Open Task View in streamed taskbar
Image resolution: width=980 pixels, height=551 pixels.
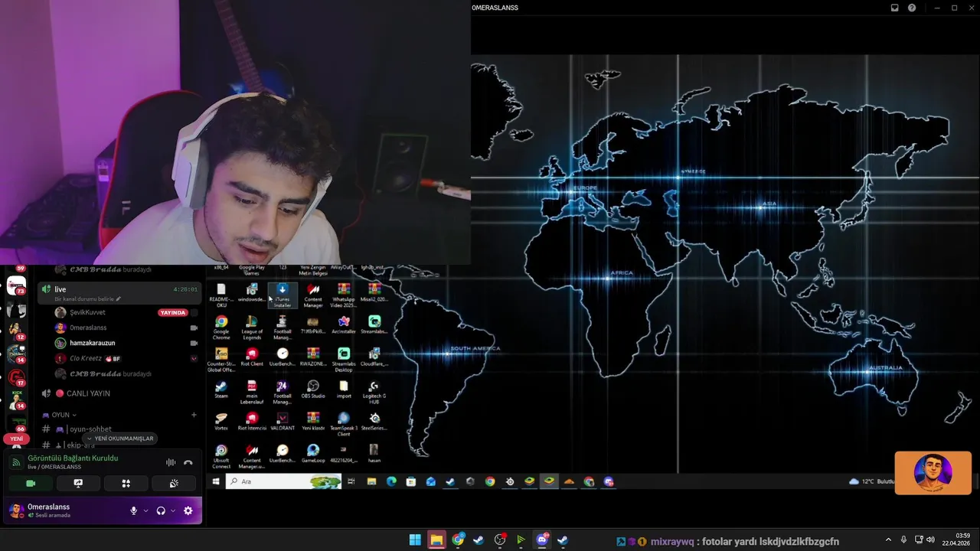[351, 481]
